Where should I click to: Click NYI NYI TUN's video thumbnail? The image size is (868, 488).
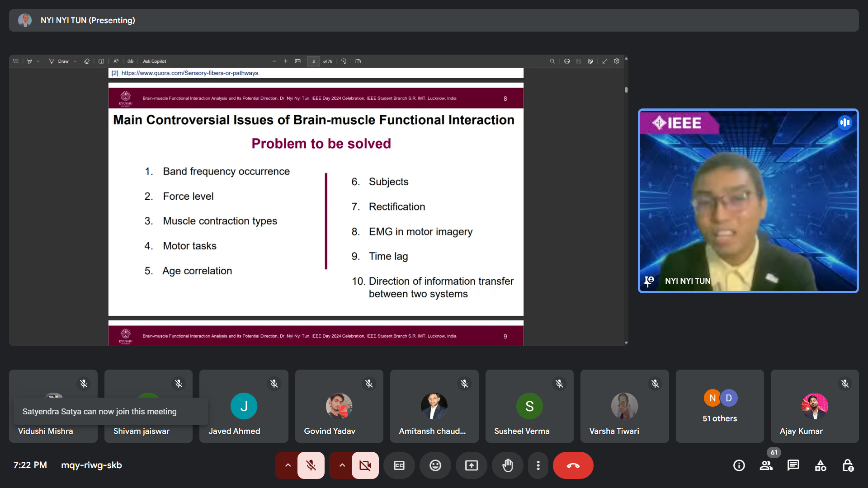(748, 201)
